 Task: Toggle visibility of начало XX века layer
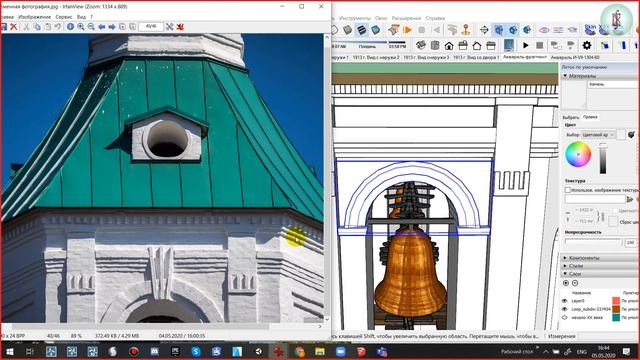[565, 317]
